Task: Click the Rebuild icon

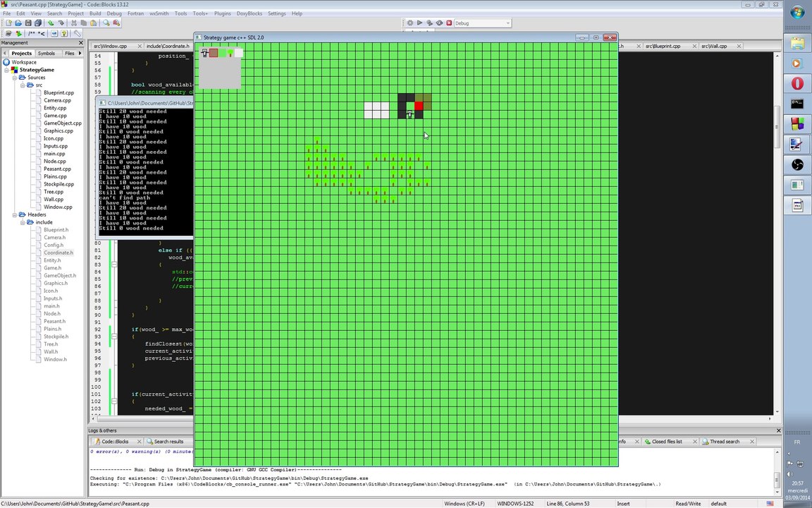Action: (x=439, y=23)
